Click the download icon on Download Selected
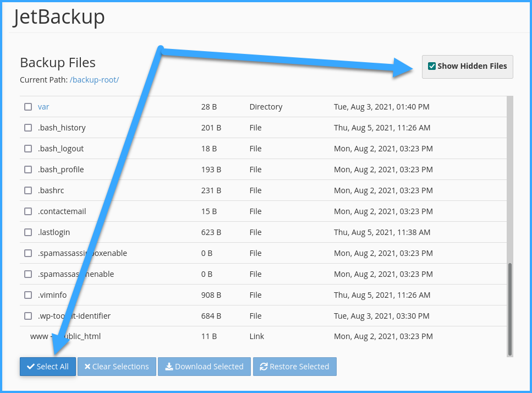532x393 pixels. (x=169, y=367)
